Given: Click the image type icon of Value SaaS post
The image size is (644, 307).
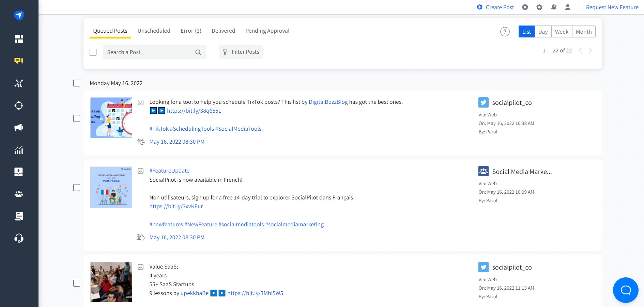Looking at the screenshot, I should tap(141, 267).
